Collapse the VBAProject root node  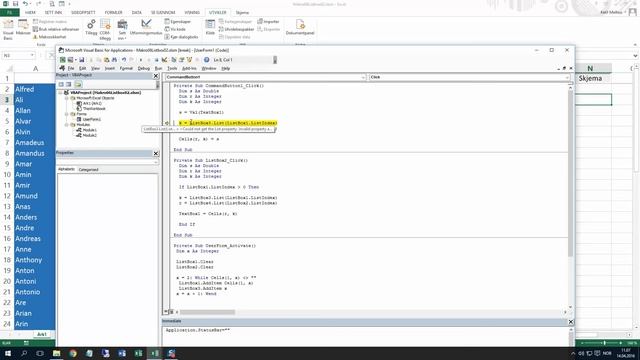click(61, 93)
